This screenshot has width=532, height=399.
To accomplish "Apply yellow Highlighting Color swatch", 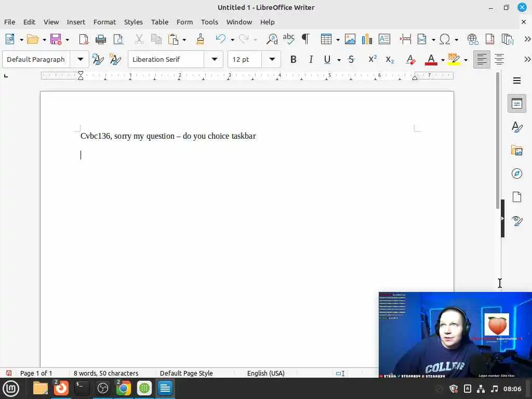I will [454, 60].
